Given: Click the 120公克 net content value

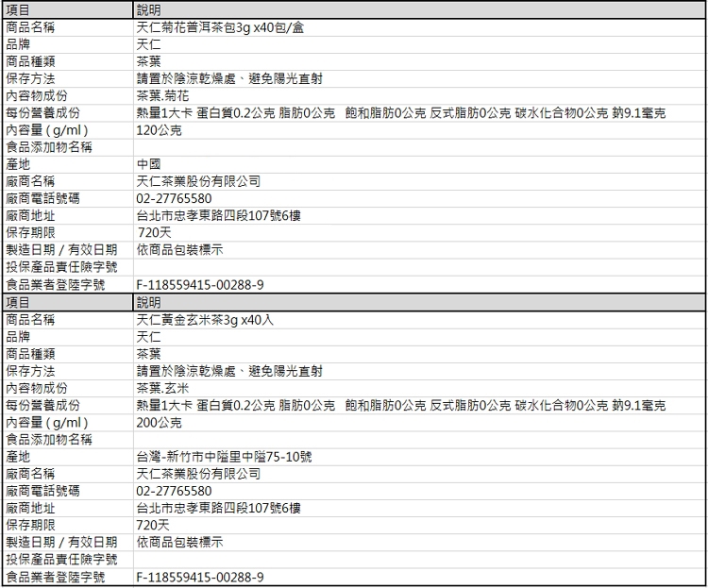Looking at the screenshot, I should [159, 130].
